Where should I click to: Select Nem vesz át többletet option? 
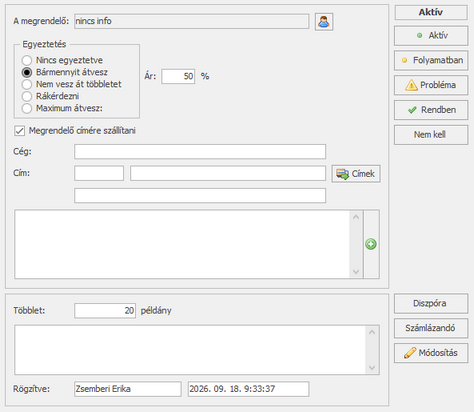pos(27,84)
